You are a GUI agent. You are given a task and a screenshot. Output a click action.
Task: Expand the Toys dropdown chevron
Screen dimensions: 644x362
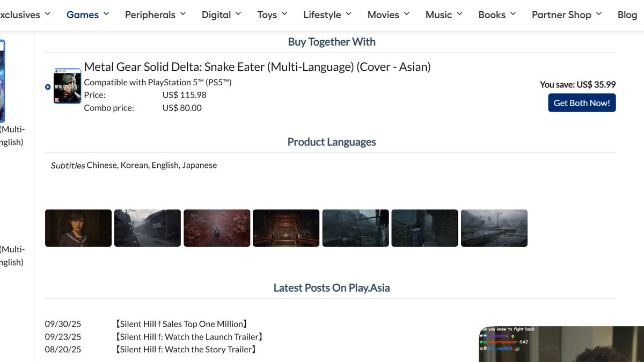[x=284, y=14]
